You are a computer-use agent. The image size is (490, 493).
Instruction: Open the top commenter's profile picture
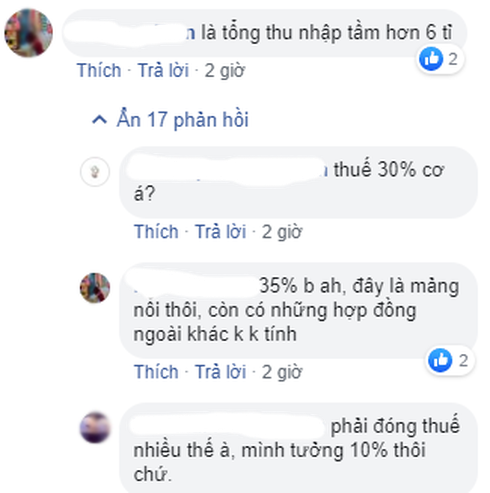[28, 33]
